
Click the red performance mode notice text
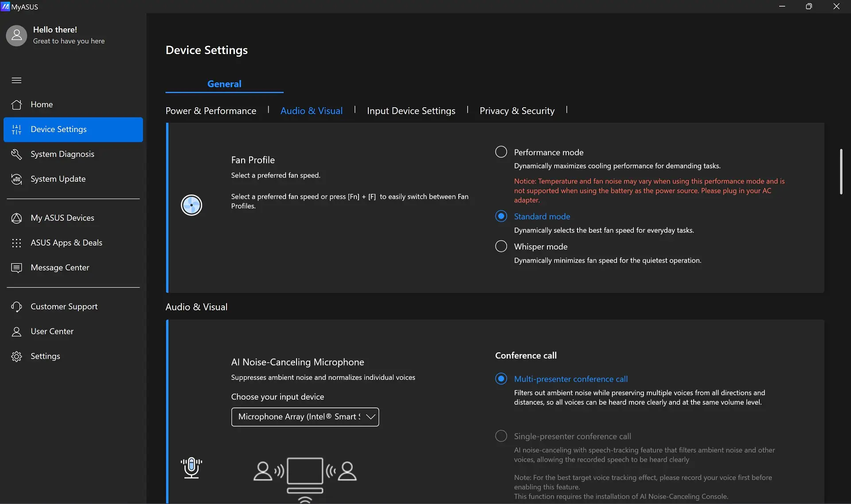[x=649, y=191]
